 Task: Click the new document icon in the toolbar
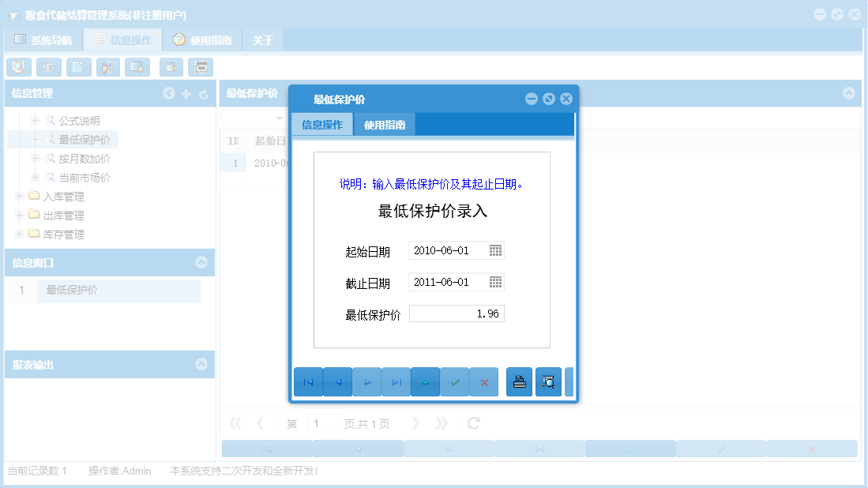(78, 67)
